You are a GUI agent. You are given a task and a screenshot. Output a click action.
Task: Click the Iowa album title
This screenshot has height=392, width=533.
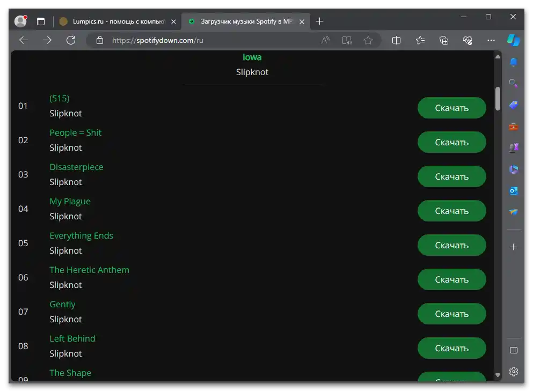(252, 57)
